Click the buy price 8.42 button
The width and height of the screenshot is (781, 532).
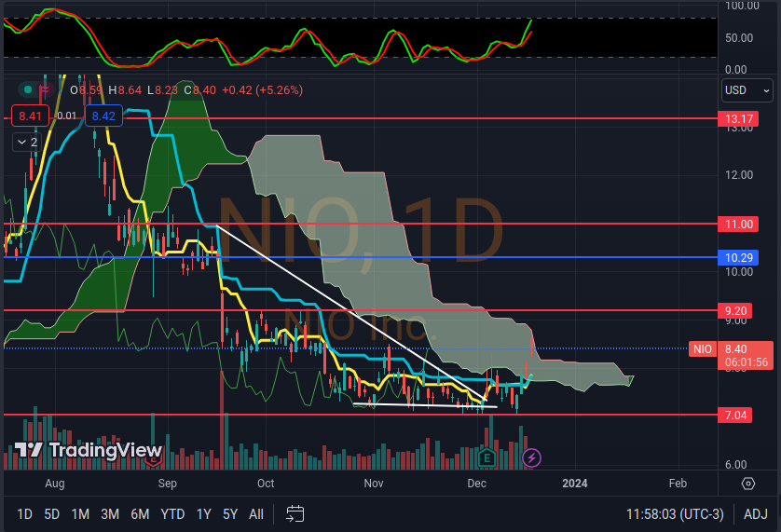(x=103, y=116)
